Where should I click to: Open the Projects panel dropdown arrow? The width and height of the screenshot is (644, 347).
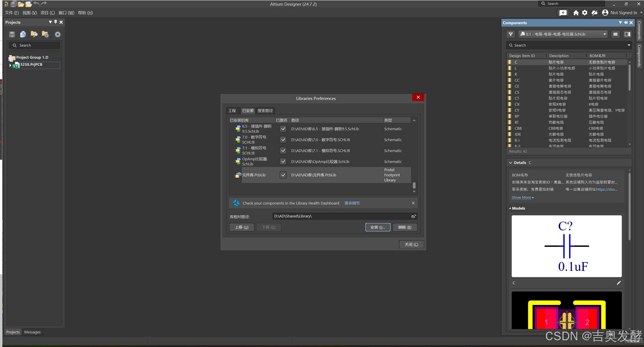(x=50, y=22)
